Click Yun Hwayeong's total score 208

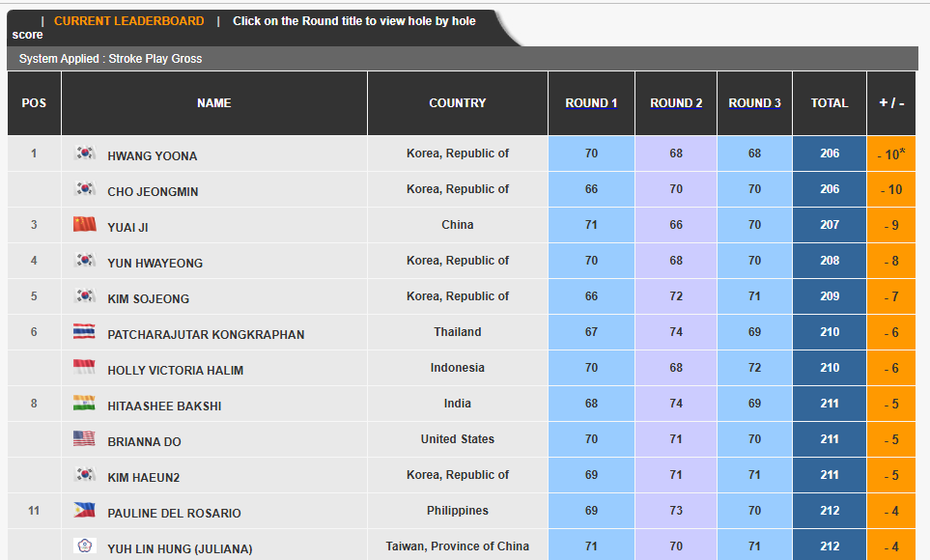pyautogui.click(x=830, y=261)
